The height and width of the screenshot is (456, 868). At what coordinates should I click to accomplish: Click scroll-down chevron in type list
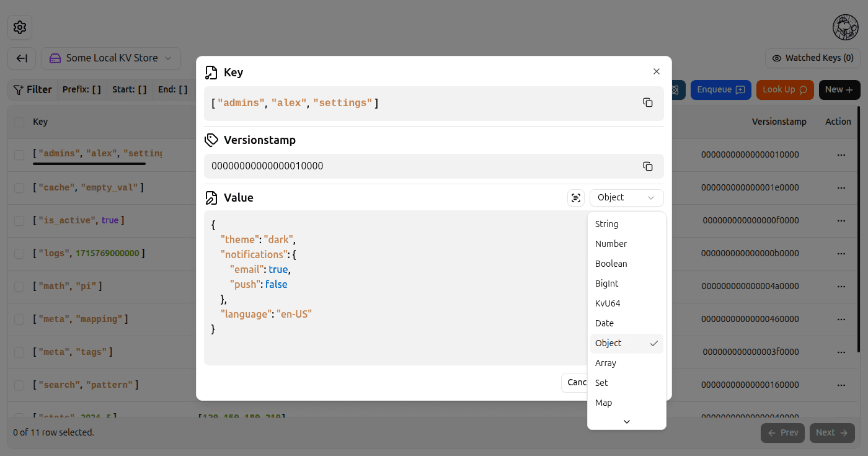[x=626, y=421]
